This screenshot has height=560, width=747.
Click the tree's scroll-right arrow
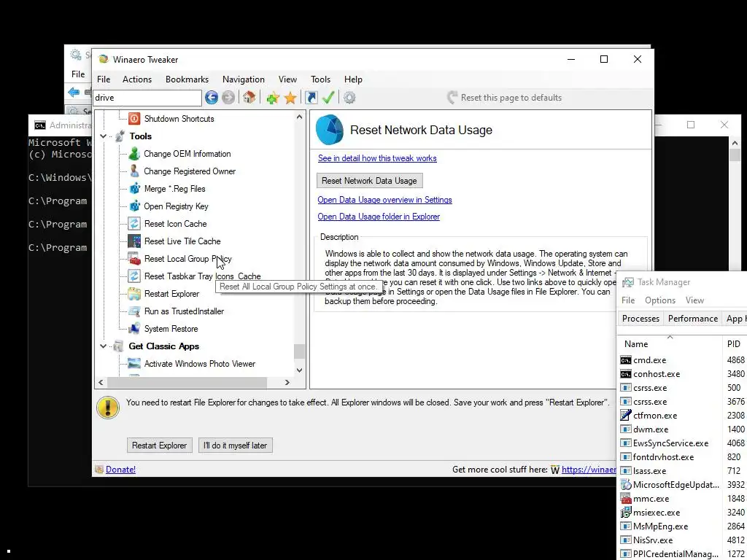[x=287, y=382]
